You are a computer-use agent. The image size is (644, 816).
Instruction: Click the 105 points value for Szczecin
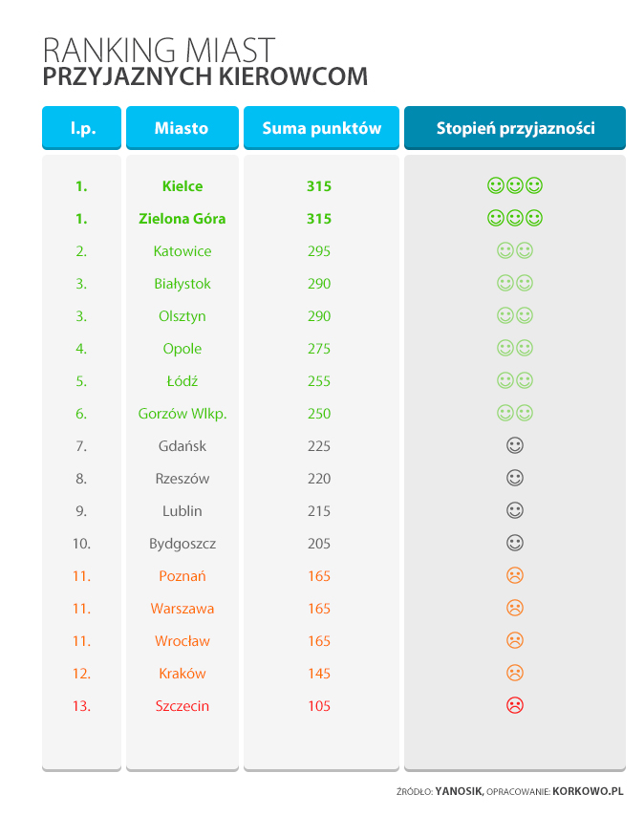pyautogui.click(x=319, y=706)
